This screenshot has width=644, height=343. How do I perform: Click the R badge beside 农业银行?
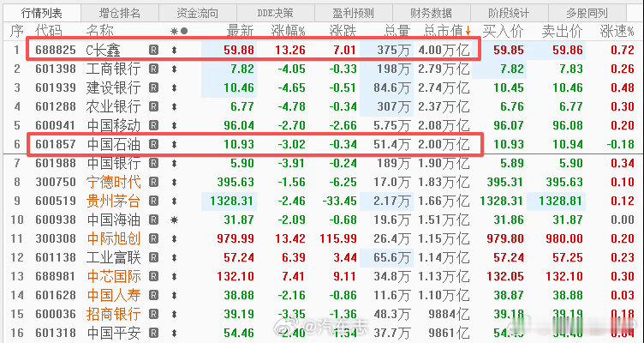tap(153, 106)
